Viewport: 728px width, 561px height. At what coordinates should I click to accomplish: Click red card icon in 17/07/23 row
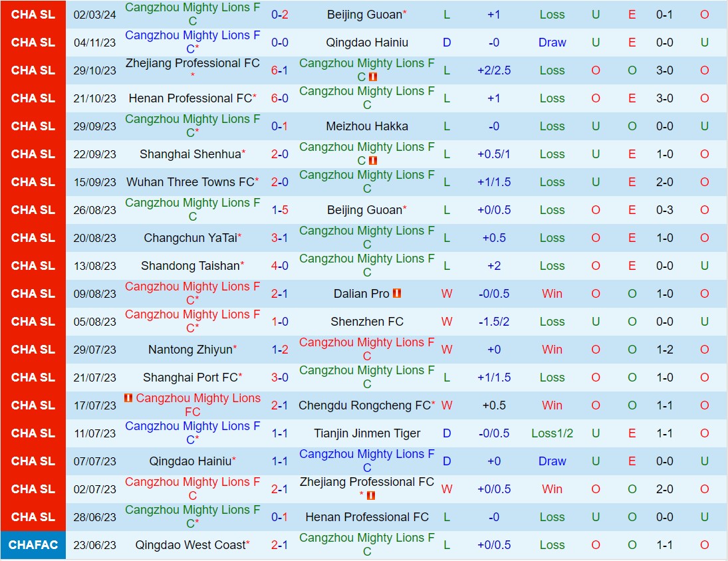128,397
